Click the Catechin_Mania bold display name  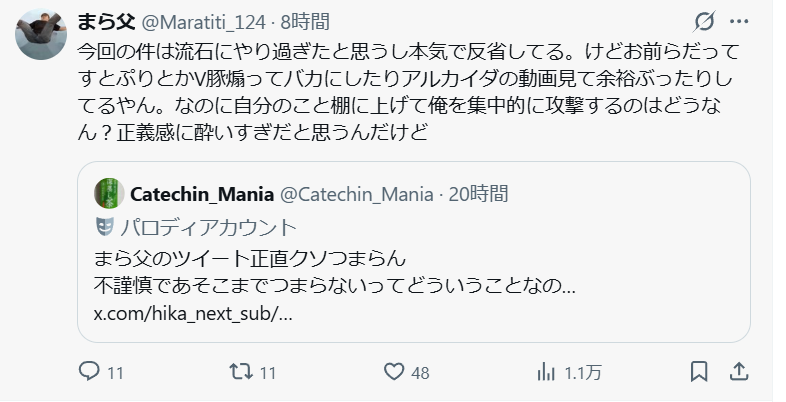[x=190, y=193]
